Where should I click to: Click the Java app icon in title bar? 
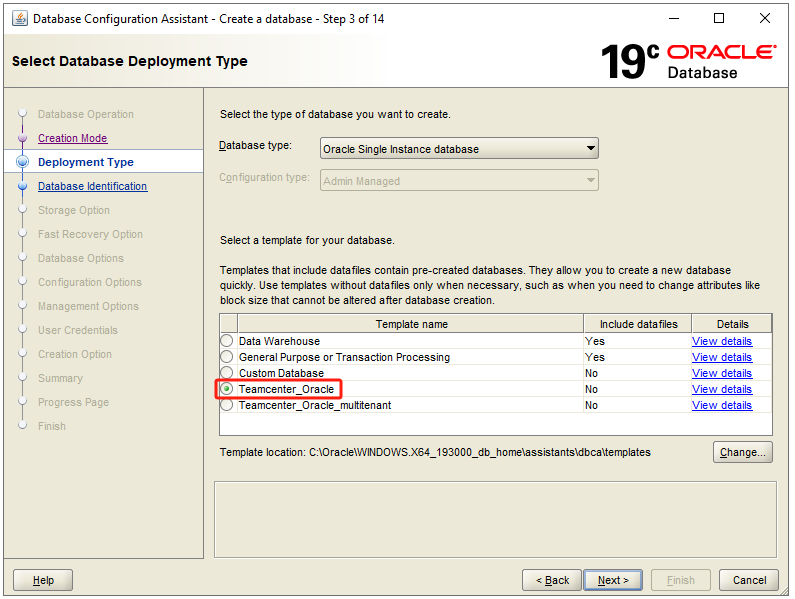coord(20,19)
